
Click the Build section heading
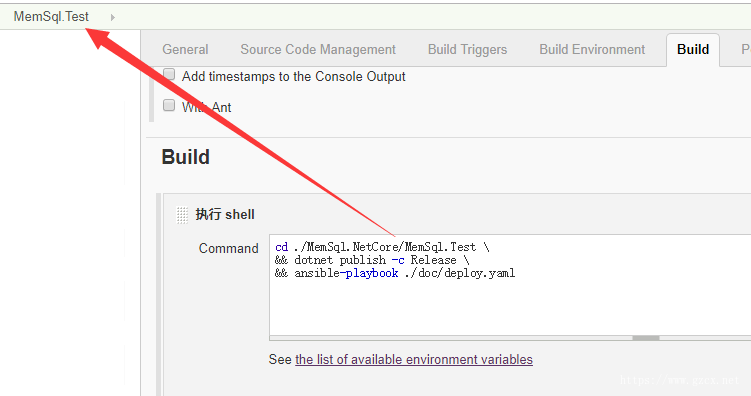click(185, 157)
